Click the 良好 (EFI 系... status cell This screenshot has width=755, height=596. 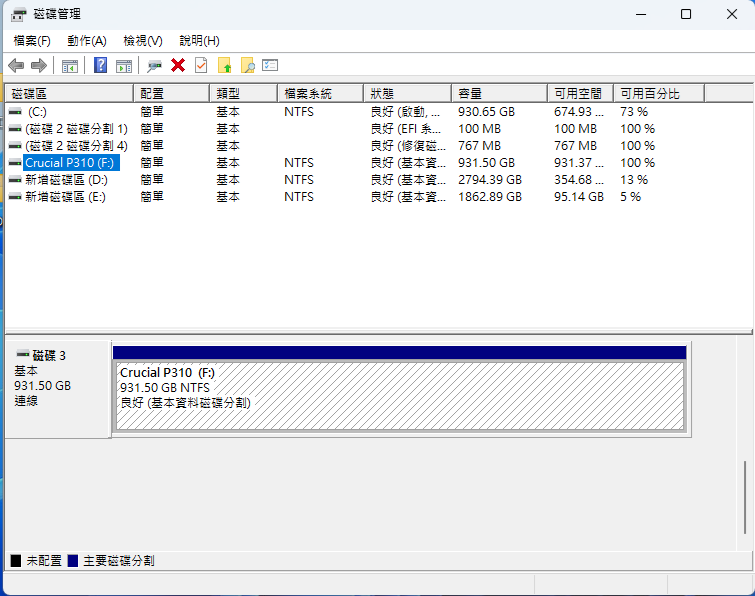click(x=405, y=129)
